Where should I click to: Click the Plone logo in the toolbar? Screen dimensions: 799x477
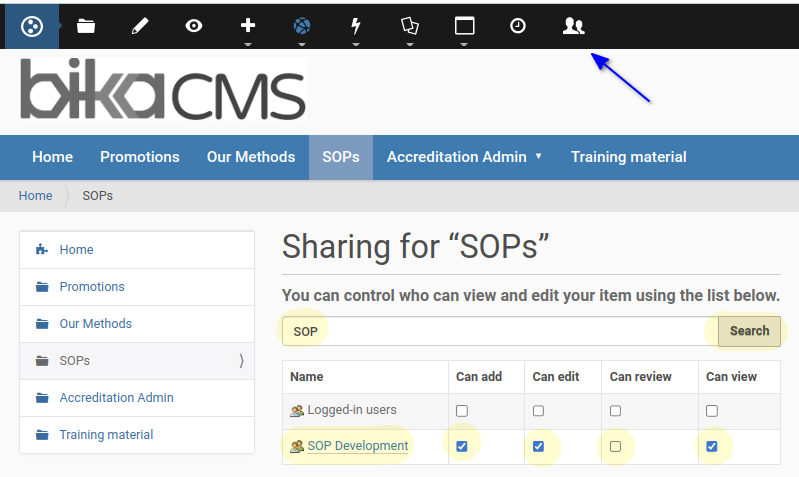tap(31, 26)
